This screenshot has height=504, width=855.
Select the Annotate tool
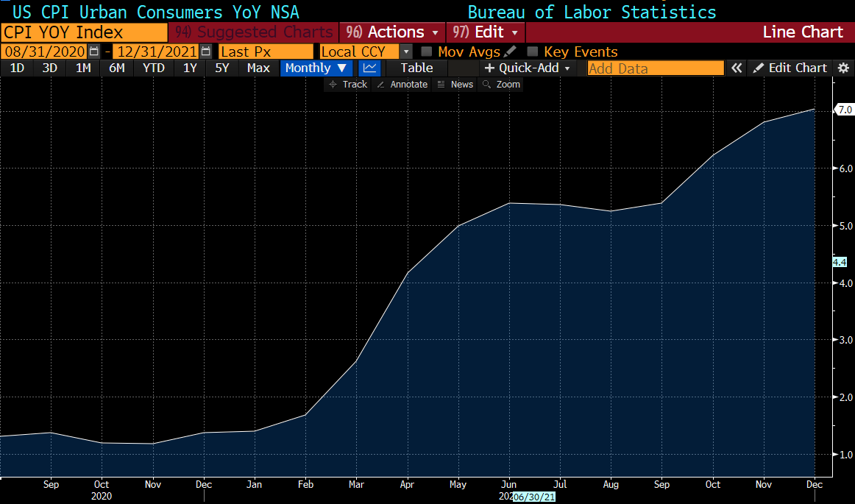coord(402,85)
